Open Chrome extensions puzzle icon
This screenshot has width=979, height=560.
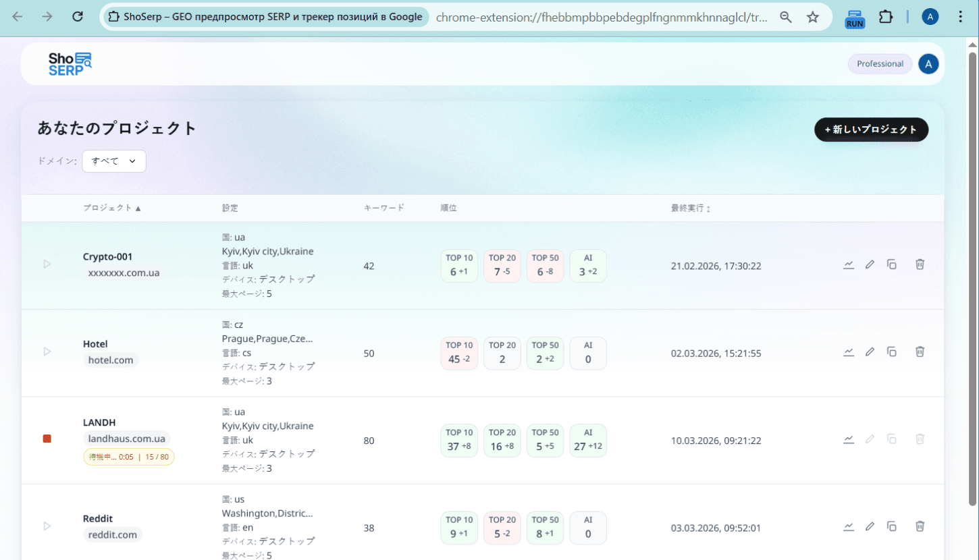(x=886, y=18)
